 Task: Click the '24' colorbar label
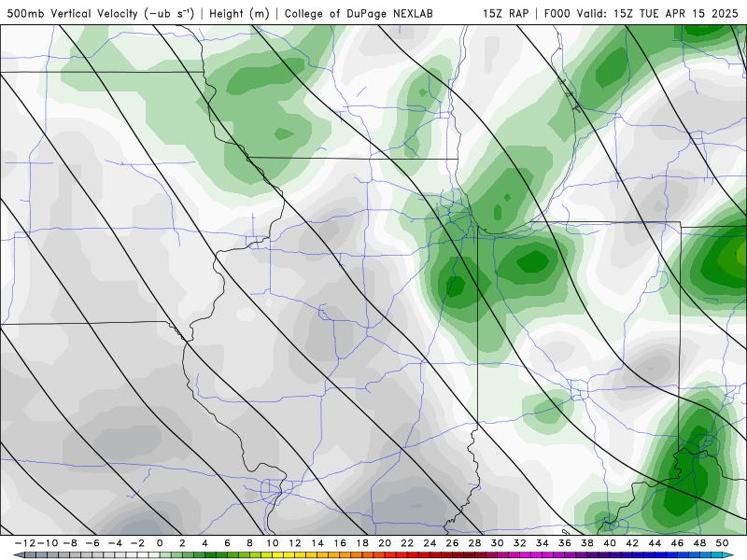430,543
